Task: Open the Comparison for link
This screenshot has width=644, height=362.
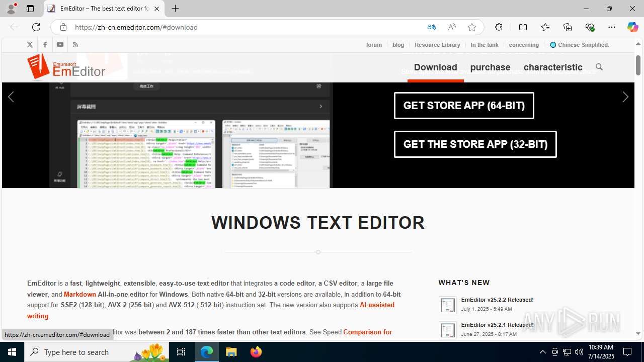Action: click(367, 332)
